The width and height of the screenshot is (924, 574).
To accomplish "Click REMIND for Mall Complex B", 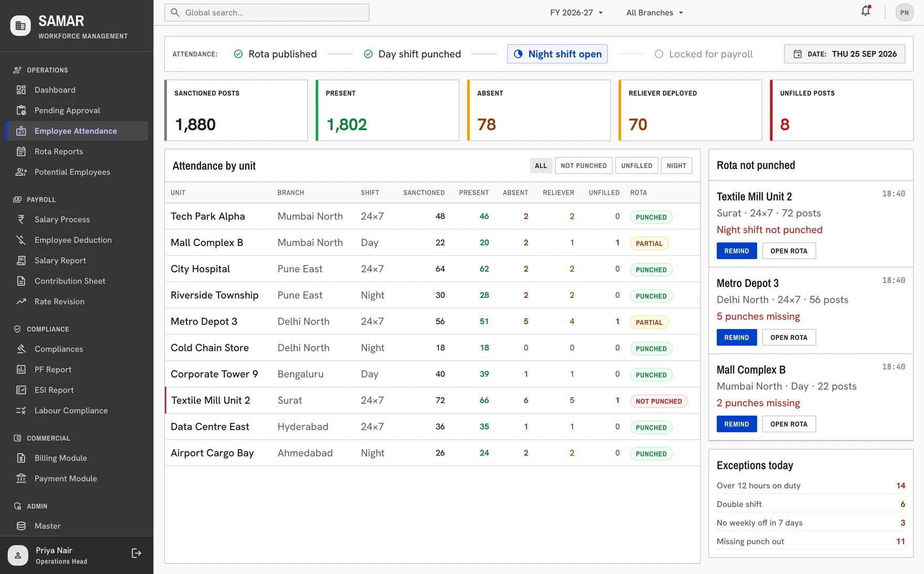I will [x=737, y=424].
